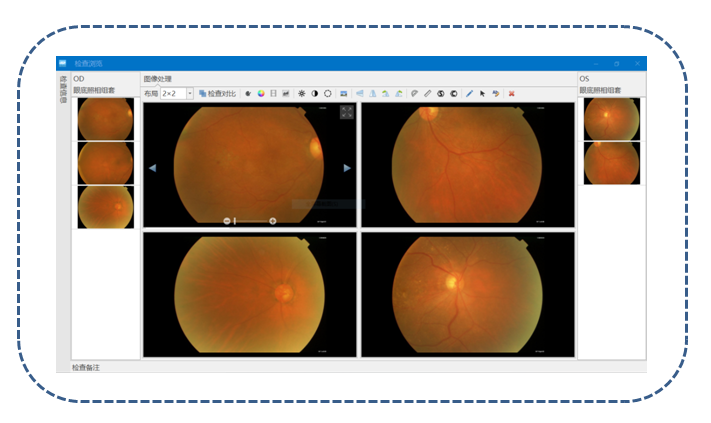Click the OS 眼底照相组套 label
The width and height of the screenshot is (711, 423).
(x=600, y=90)
